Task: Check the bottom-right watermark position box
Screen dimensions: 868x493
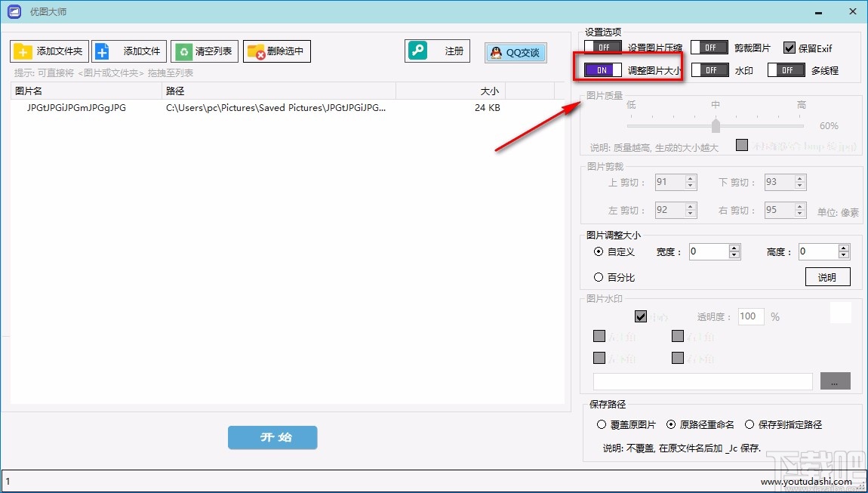Action: [678, 358]
